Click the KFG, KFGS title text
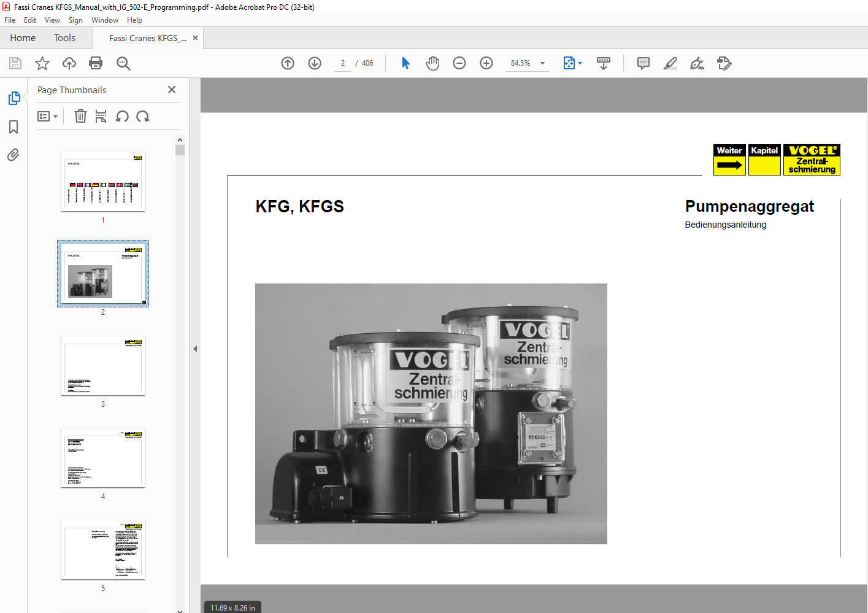This screenshot has width=868, height=613. (299, 206)
